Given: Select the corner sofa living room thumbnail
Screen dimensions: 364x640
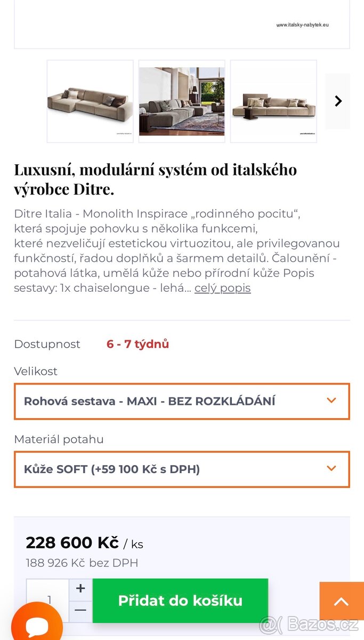Looking at the screenshot, I should 182,101.
